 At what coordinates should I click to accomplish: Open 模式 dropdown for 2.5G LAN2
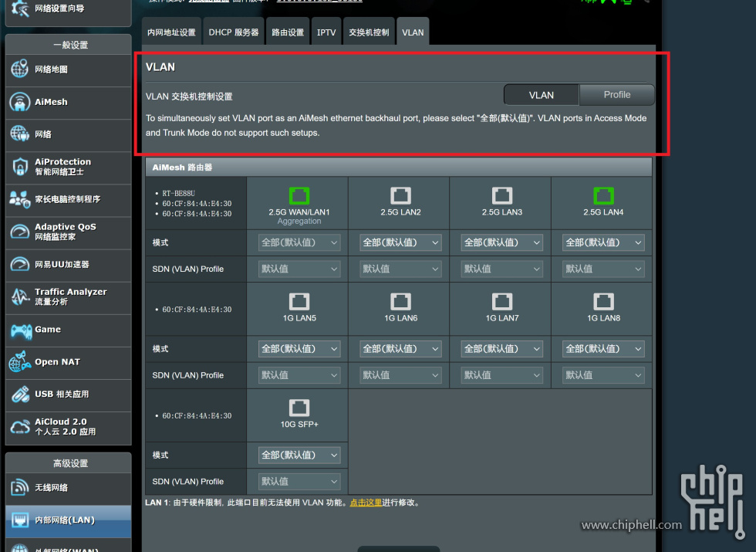click(x=400, y=242)
